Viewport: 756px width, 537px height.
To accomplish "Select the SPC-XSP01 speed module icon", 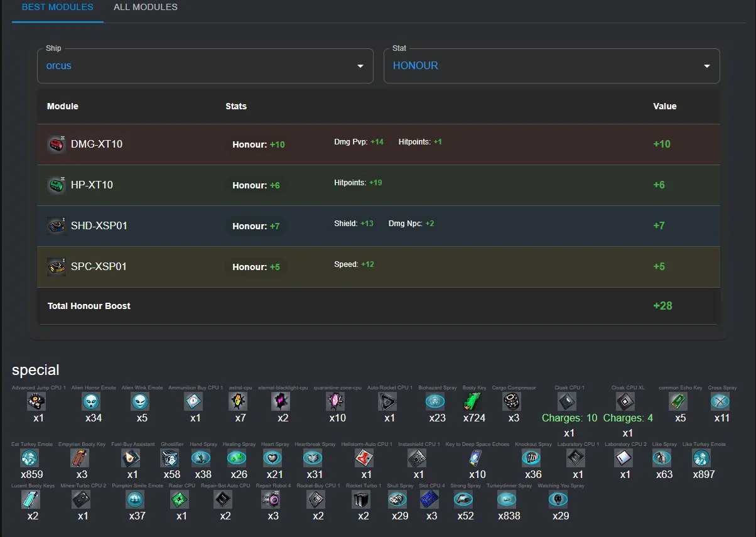I will pos(57,267).
